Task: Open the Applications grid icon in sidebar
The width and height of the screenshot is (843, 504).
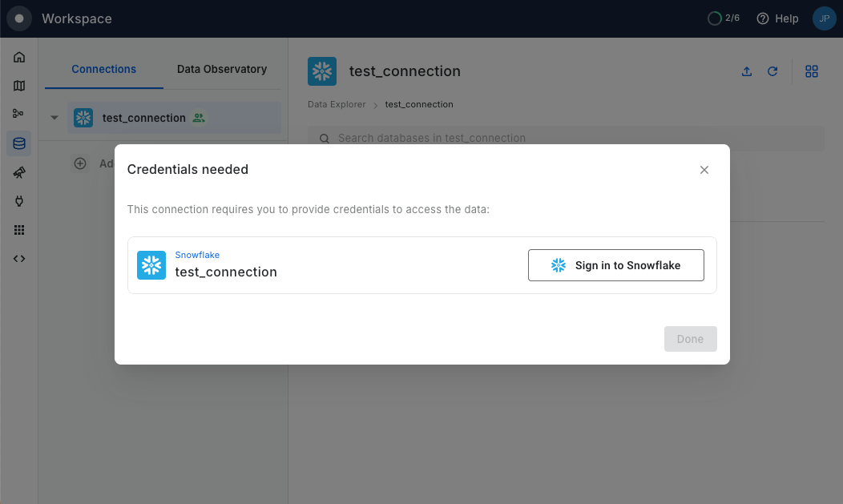Action: click(x=19, y=230)
